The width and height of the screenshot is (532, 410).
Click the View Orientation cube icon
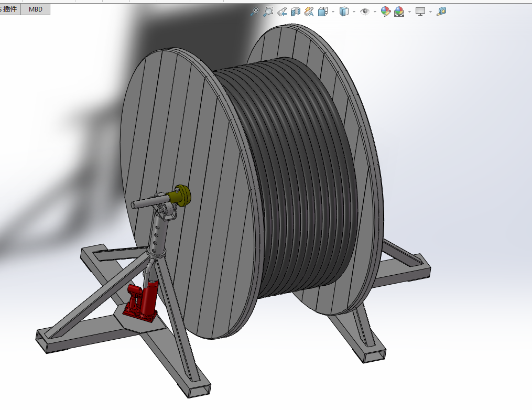click(323, 12)
